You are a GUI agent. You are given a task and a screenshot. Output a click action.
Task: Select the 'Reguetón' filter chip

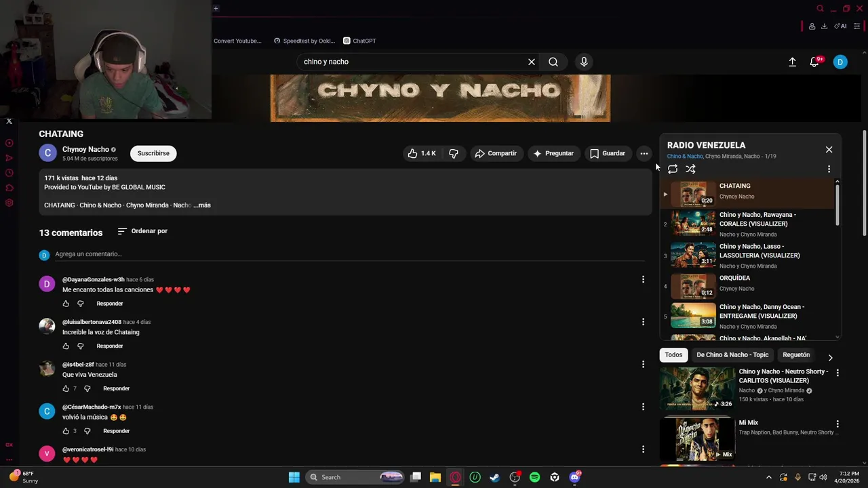[x=796, y=354]
